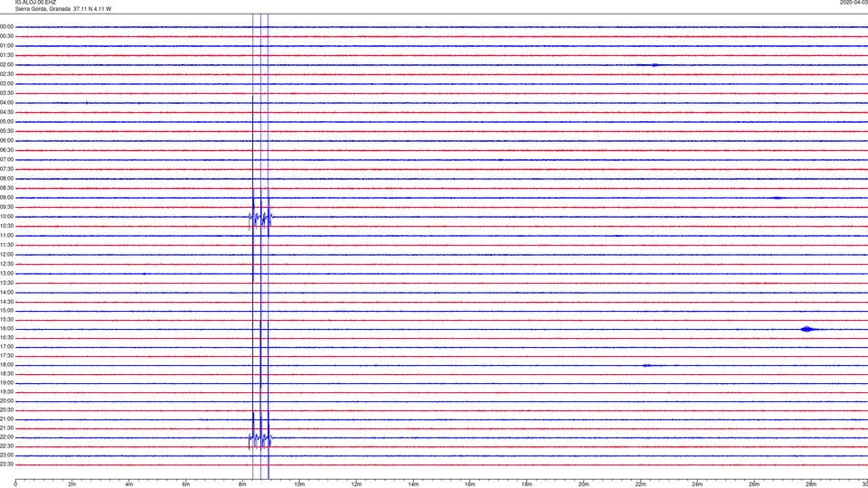This screenshot has height=488, width=868.
Task: Click the 6m tick on the time axis
Action: tap(186, 484)
